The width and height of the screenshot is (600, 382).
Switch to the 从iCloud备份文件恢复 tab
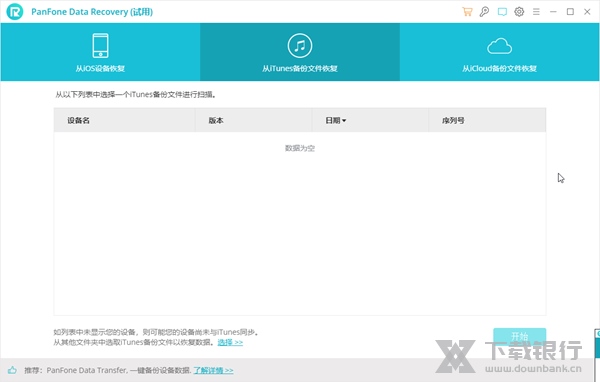click(499, 52)
